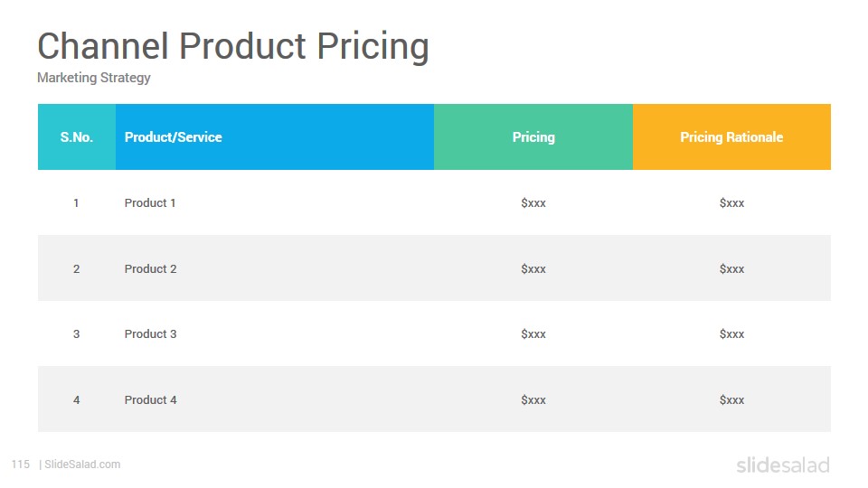
Task: Click the S.No. column header
Action: point(76,136)
